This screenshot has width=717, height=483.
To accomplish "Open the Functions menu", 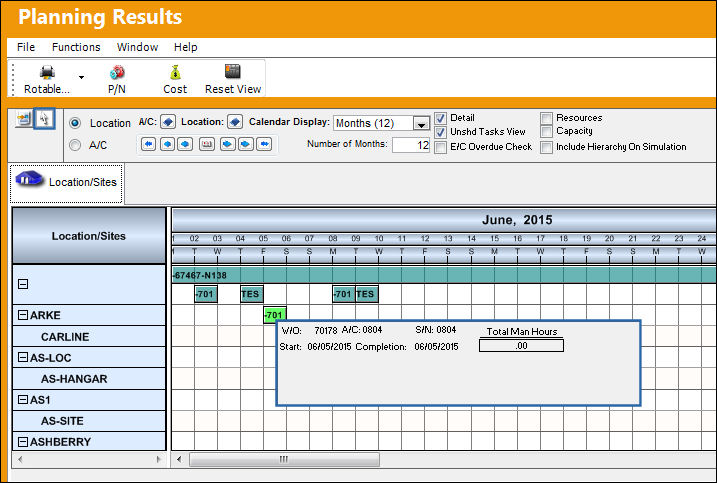I will click(76, 47).
